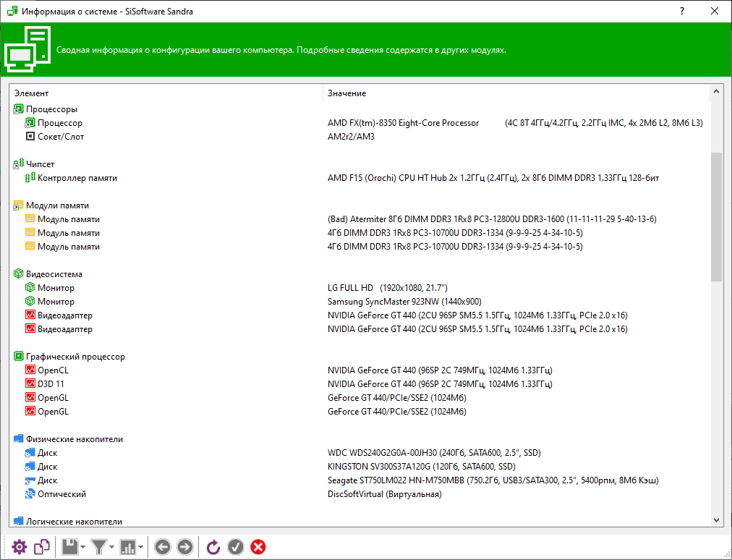Click the copy to clipboard icon

tap(42, 547)
